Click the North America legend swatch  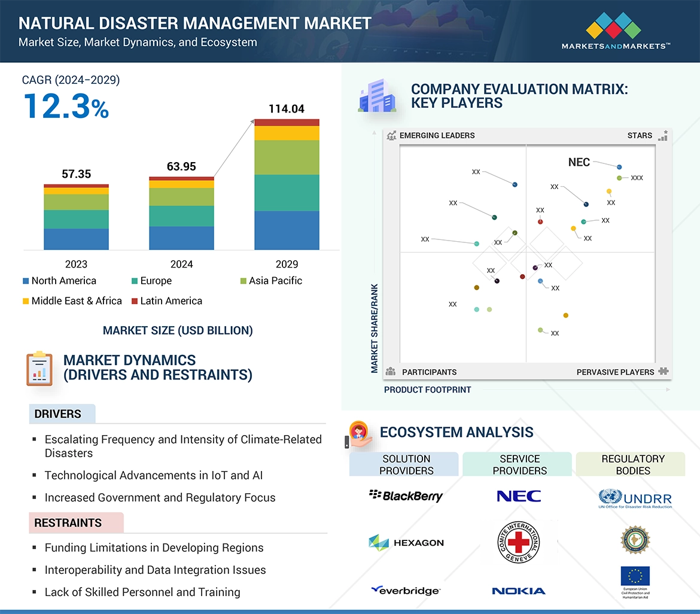[x=26, y=281]
